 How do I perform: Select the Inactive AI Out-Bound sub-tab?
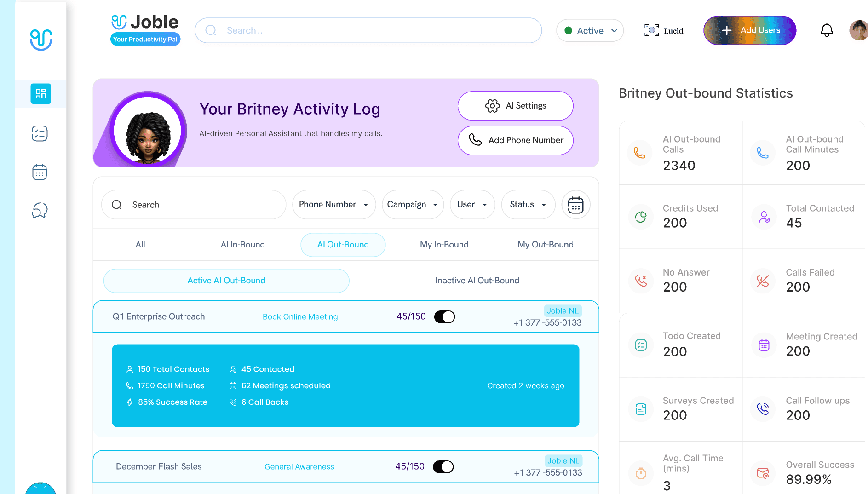point(477,281)
